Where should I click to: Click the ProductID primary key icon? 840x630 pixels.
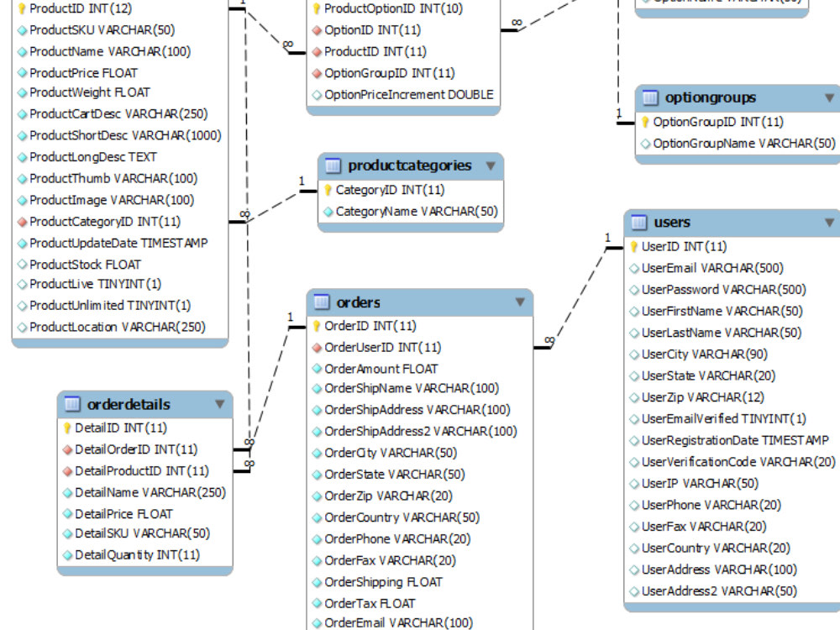pyautogui.click(x=22, y=8)
